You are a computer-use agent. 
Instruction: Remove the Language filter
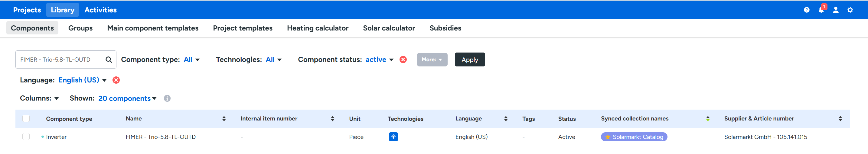click(116, 80)
